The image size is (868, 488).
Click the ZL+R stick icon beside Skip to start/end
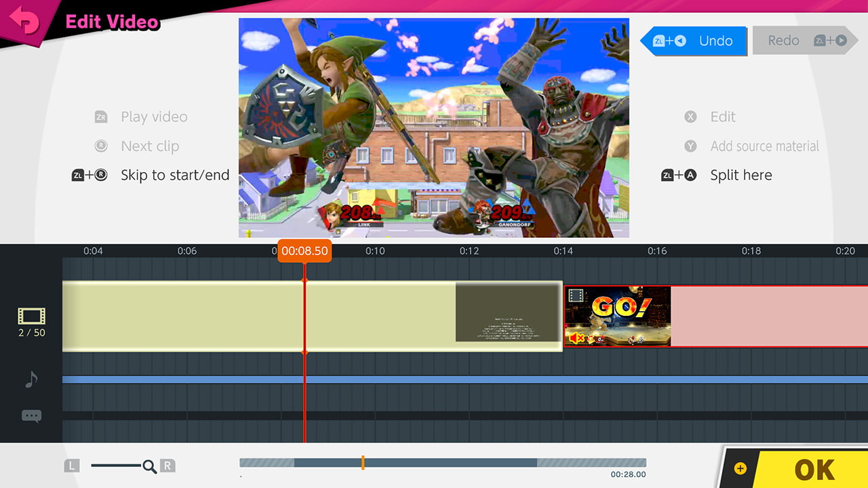tap(90, 175)
